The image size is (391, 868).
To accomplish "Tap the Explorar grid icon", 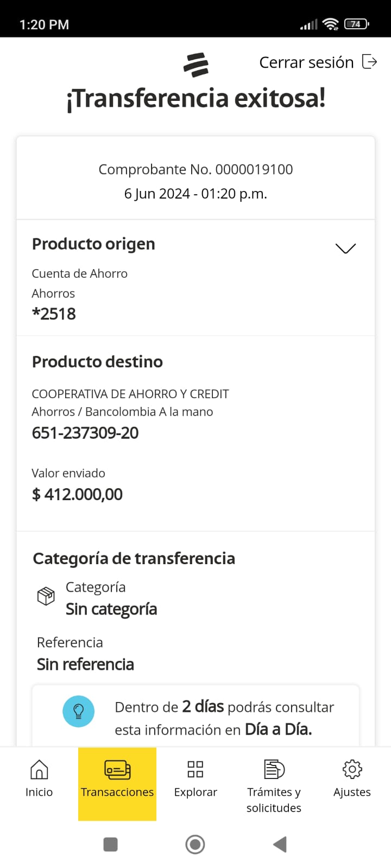I will pyautogui.click(x=195, y=769).
